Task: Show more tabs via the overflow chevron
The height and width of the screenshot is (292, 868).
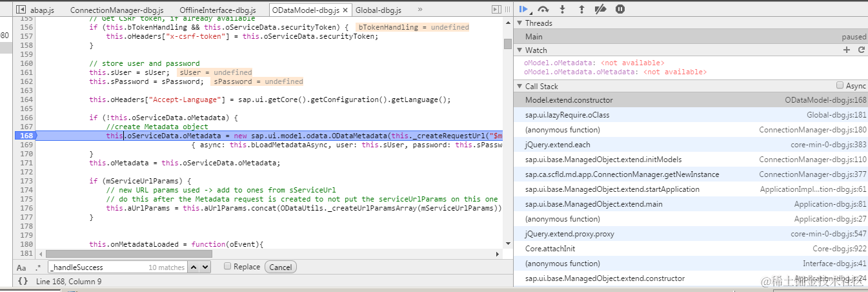Action: pyautogui.click(x=420, y=10)
